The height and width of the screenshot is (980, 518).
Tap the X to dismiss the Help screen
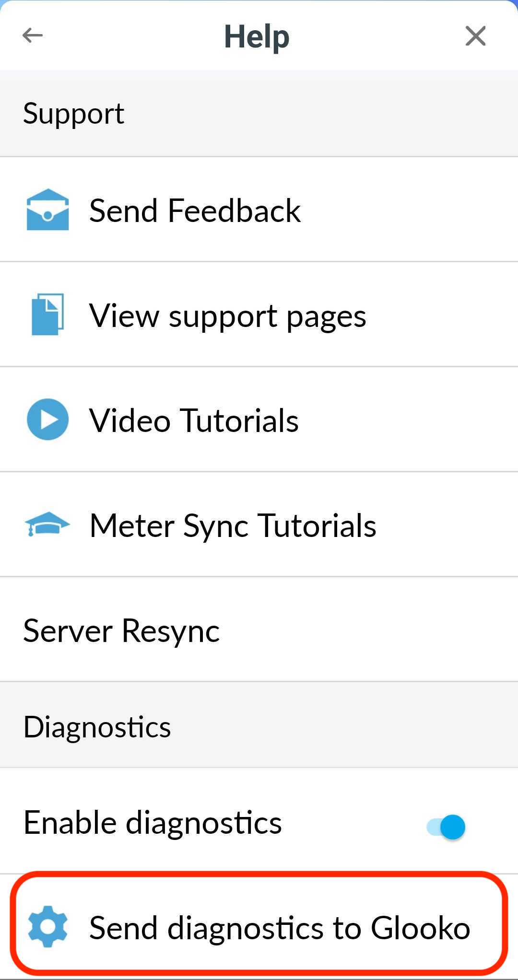[475, 35]
